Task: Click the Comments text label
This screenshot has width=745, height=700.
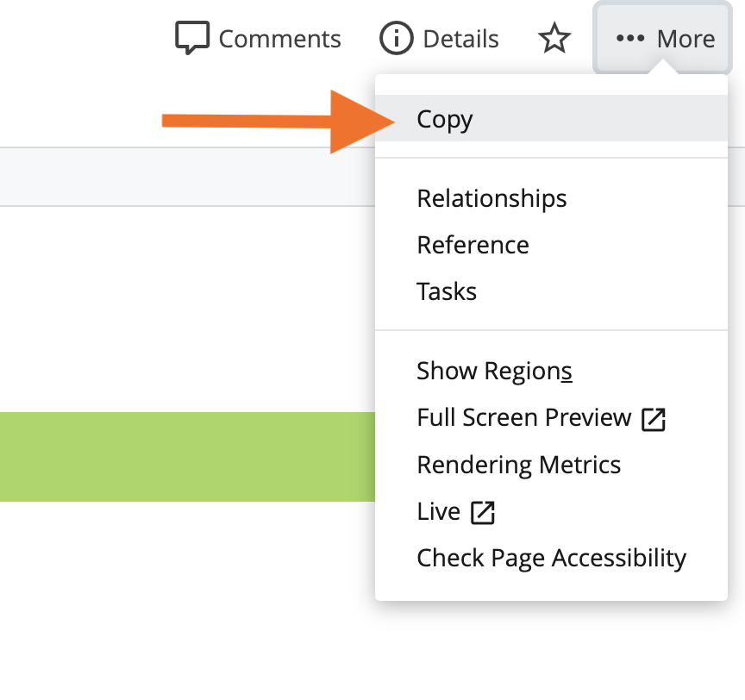Action: tap(279, 39)
